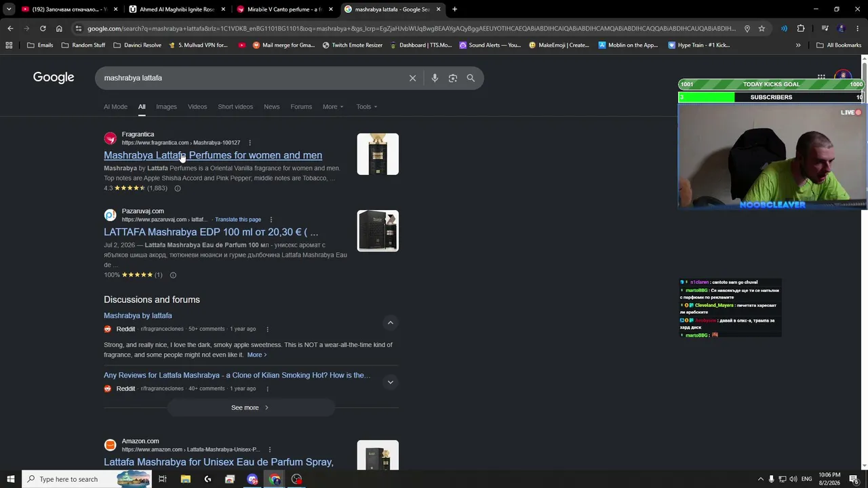Open the "Mashrabya by lattafa" Reddit discussion
Viewport: 868px width, 488px height.
[x=138, y=316]
